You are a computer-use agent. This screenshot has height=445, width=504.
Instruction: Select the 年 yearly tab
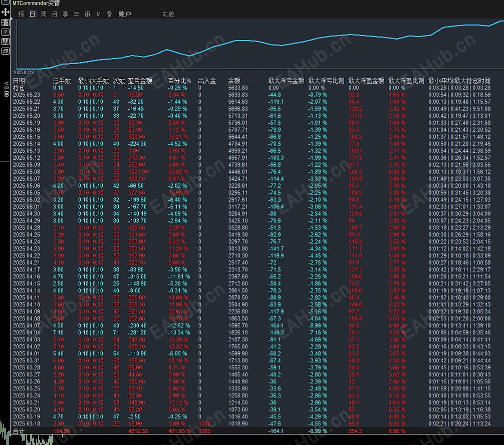[76, 15]
